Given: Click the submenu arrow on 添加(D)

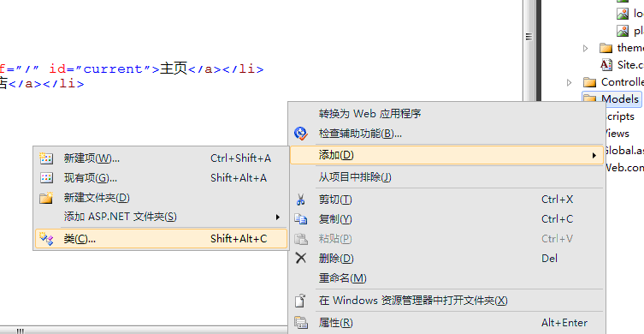Looking at the screenshot, I should (x=594, y=156).
